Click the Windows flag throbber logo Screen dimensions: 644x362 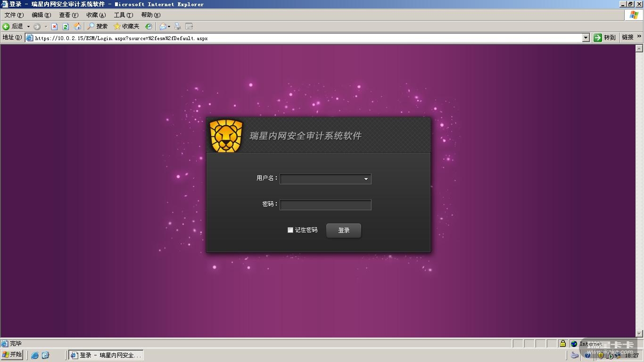click(x=634, y=15)
